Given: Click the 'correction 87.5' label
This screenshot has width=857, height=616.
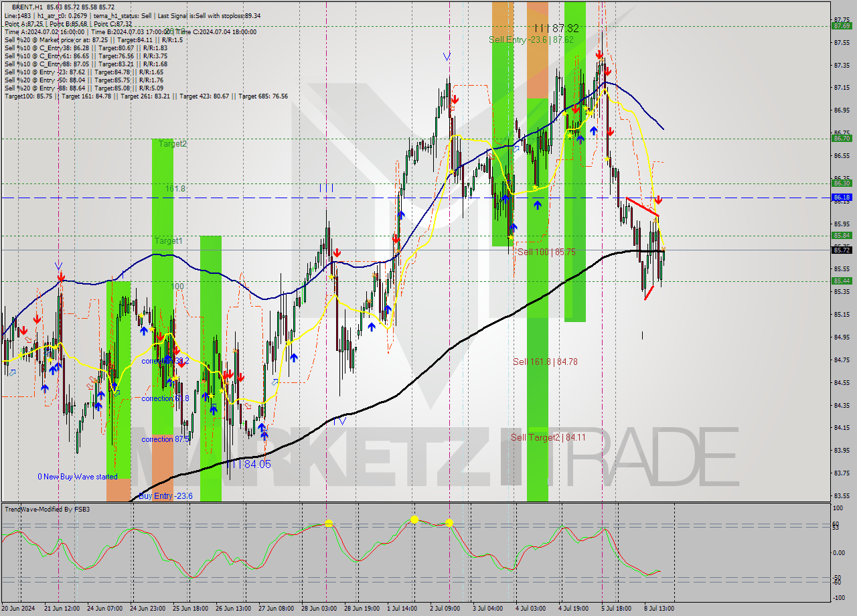Looking at the screenshot, I should point(165,439).
